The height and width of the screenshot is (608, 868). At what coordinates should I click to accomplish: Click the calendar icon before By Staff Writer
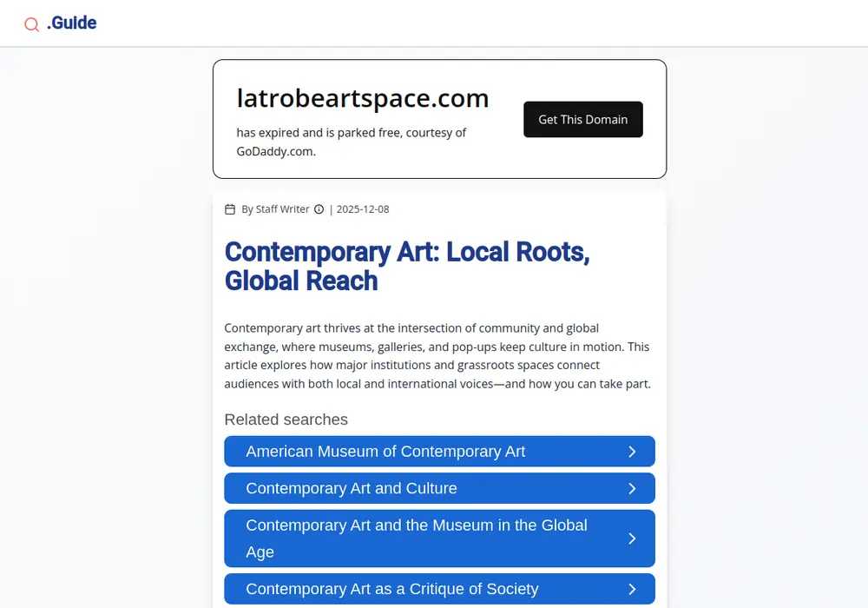[x=230, y=209]
